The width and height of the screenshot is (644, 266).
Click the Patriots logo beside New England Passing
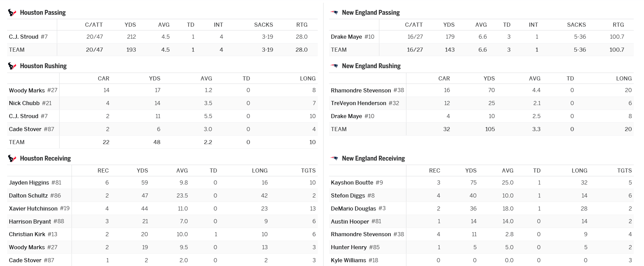click(334, 13)
